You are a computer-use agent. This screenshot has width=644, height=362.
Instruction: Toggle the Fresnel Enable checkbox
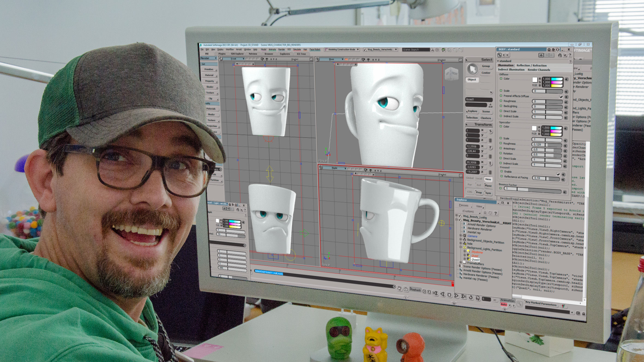pos(558,174)
